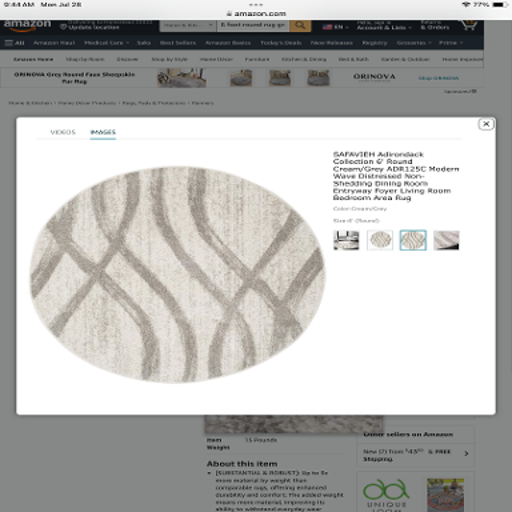Image resolution: width=512 pixels, height=512 pixels.
Task: Open the search department dropdown
Action: [x=188, y=25]
